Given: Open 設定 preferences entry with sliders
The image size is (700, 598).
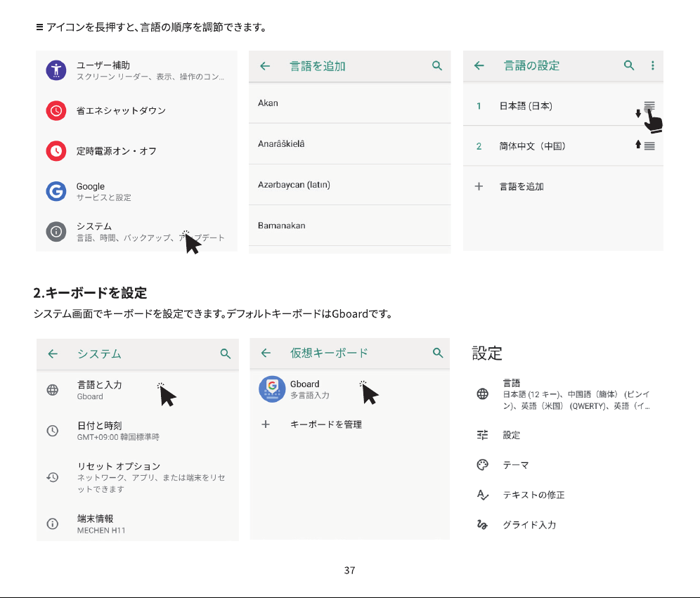Looking at the screenshot, I should tap(564, 435).
